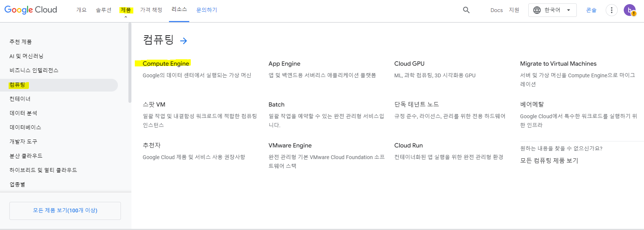Click description '컨테이너화된 앱 실행을 위한 완전 관리형 환경'

click(x=449, y=157)
